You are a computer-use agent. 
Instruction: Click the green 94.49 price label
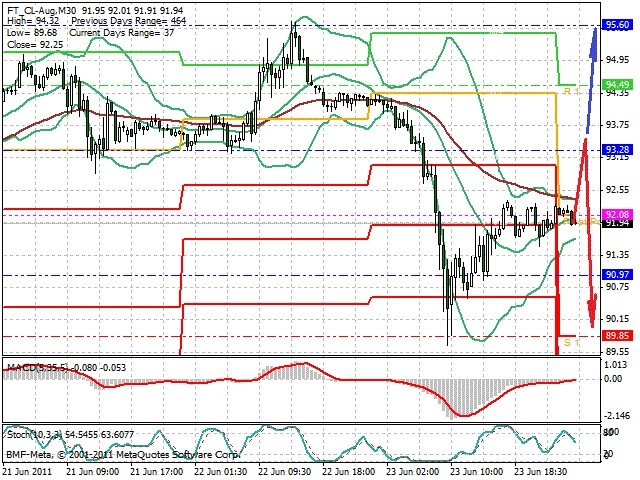click(x=617, y=84)
